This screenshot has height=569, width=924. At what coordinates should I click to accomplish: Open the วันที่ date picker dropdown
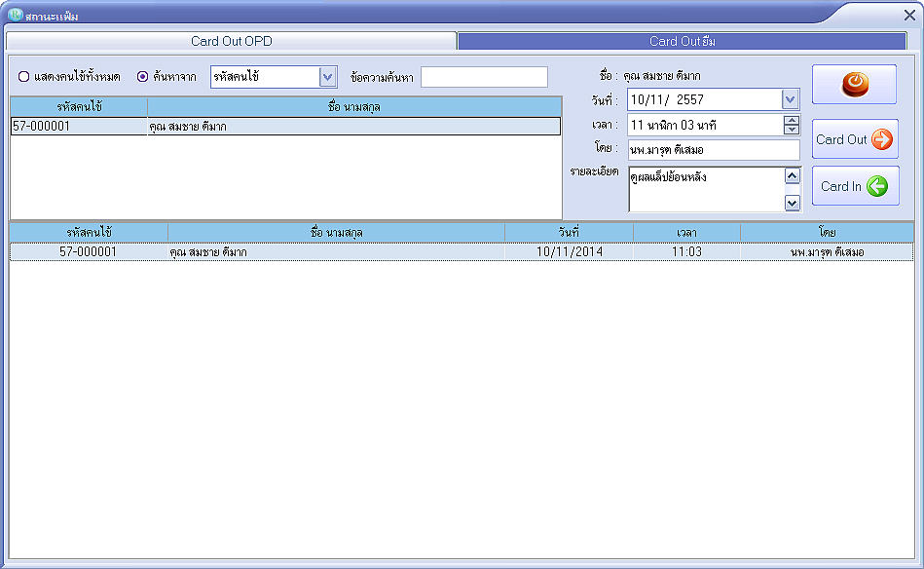791,99
